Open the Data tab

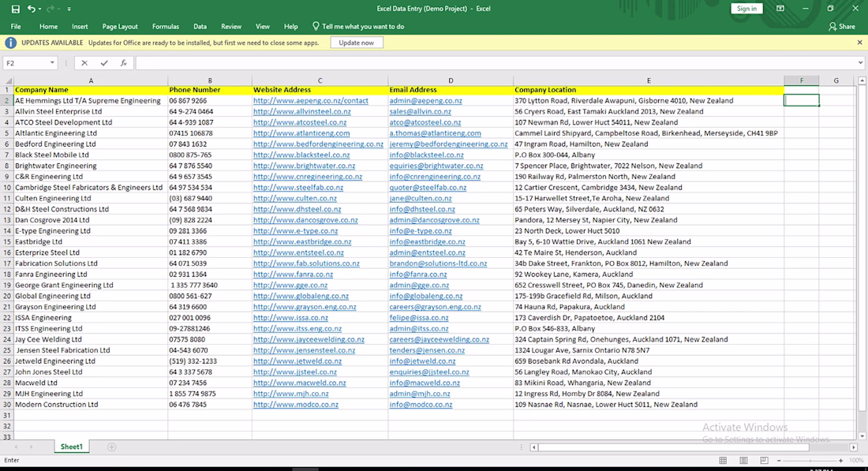coord(200,27)
